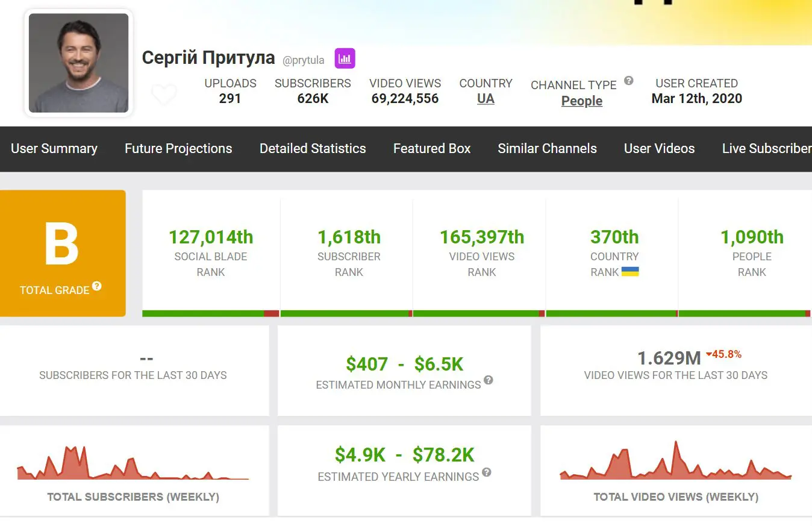Click the 626K subscribers count
This screenshot has width=812, height=526.
[x=313, y=99]
